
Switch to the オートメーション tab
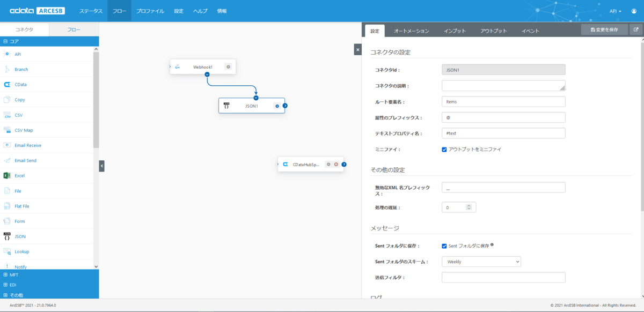[x=412, y=31]
